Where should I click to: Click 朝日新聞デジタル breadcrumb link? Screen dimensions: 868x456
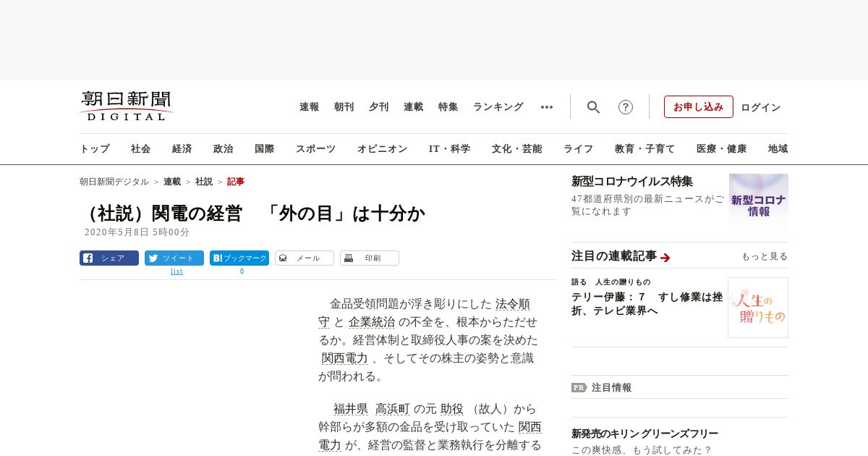pos(114,182)
